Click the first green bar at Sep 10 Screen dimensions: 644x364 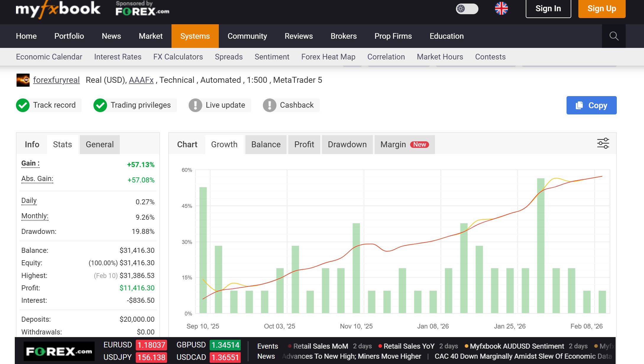click(203, 250)
